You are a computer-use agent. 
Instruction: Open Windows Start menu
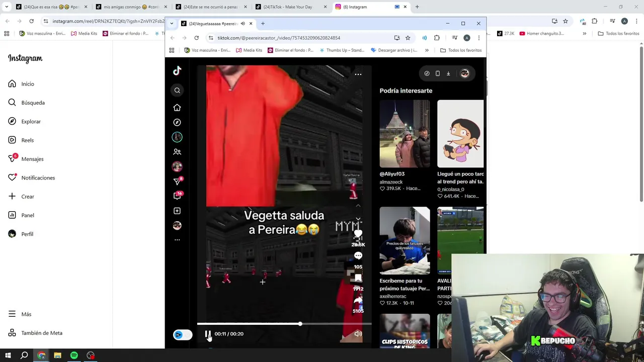8,355
